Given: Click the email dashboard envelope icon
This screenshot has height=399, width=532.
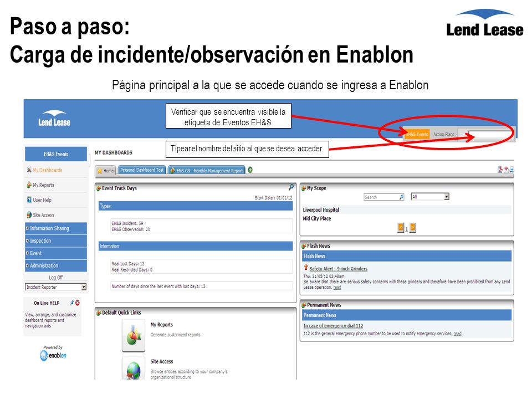Looking at the screenshot, I should tap(506, 170).
